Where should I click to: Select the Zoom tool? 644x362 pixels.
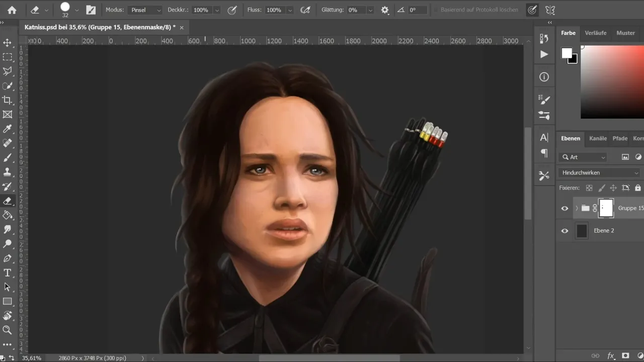8,330
